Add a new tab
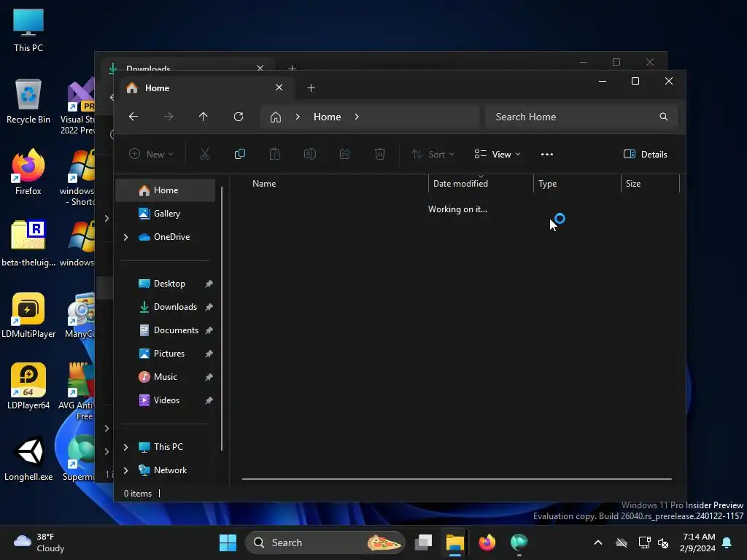Viewport: 747px width, 560px height. click(311, 88)
